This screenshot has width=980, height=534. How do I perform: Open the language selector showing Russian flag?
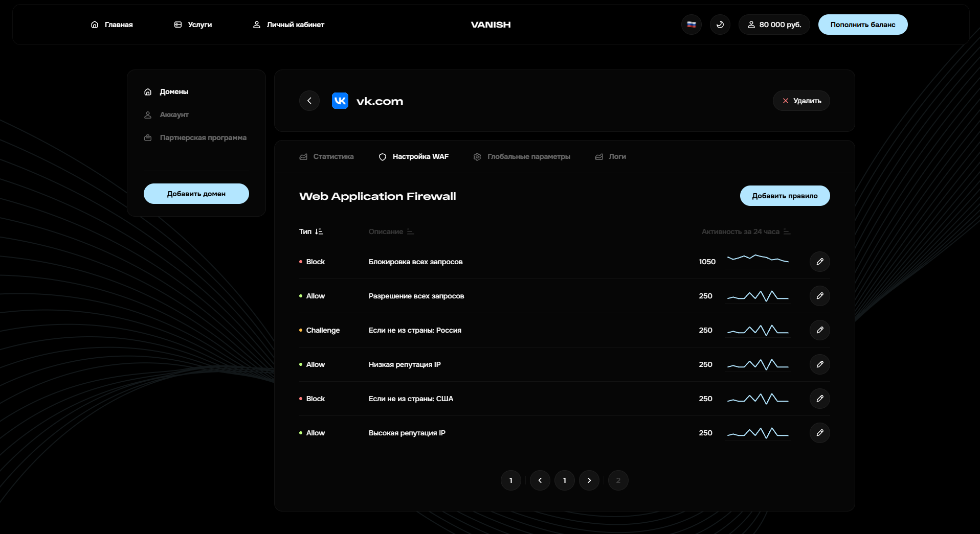coord(691,24)
